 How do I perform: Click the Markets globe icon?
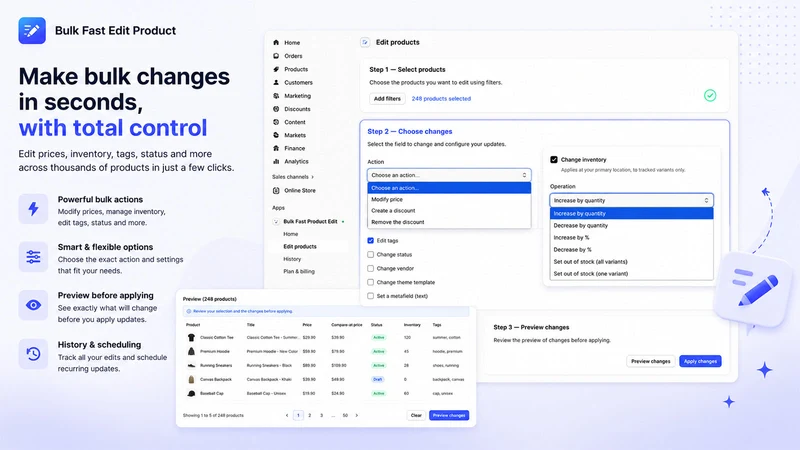(x=276, y=135)
